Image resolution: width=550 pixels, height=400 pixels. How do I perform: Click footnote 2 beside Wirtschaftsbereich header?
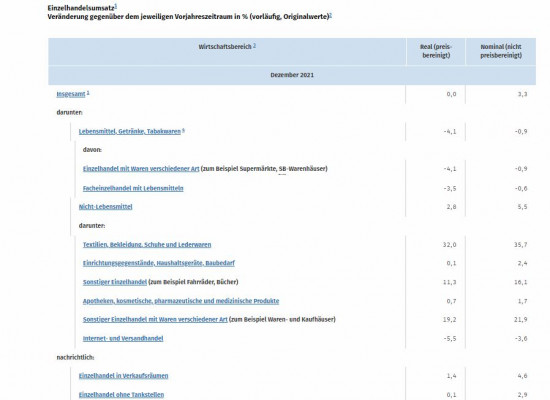click(254, 45)
